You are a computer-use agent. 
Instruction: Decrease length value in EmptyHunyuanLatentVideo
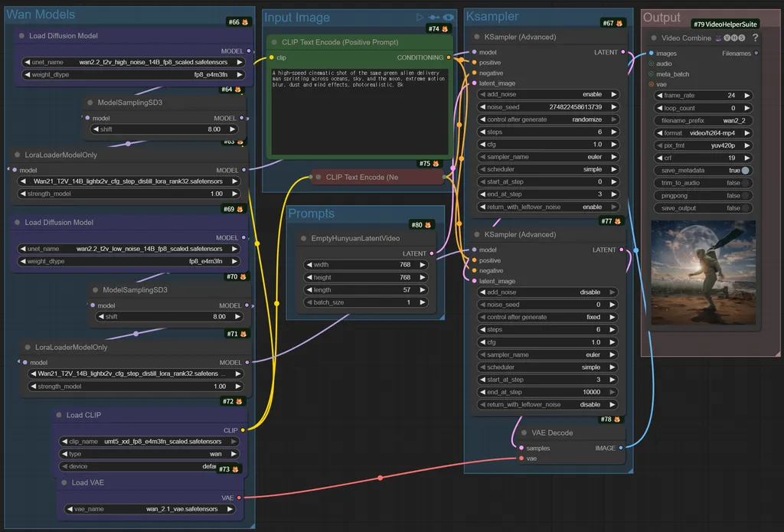309,290
